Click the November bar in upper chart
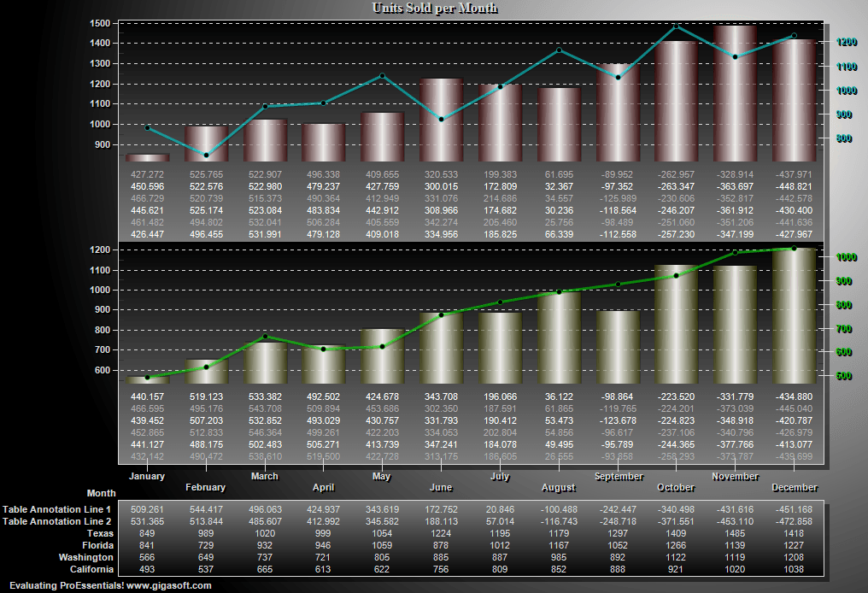The width and height of the screenshot is (868, 593). coord(735,94)
